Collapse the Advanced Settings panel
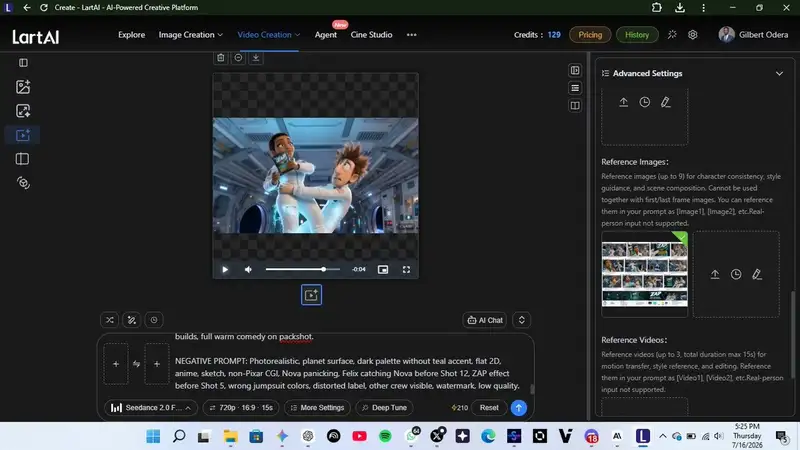The image size is (800, 450). (x=779, y=73)
